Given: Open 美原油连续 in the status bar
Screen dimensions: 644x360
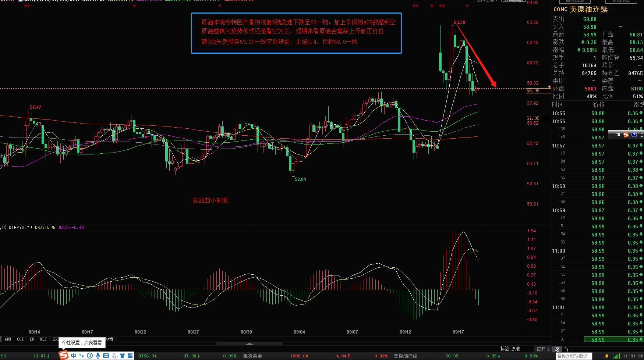Looking at the screenshot, I should click(406, 356).
